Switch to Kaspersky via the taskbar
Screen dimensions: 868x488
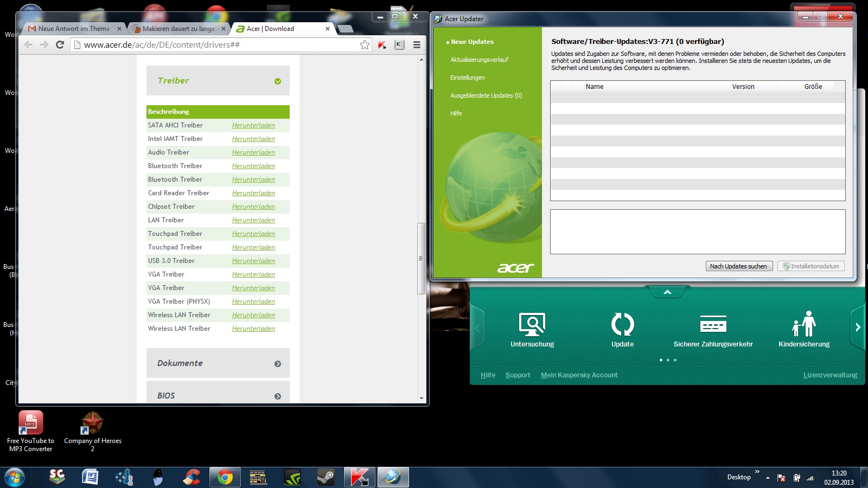pyautogui.click(x=360, y=478)
